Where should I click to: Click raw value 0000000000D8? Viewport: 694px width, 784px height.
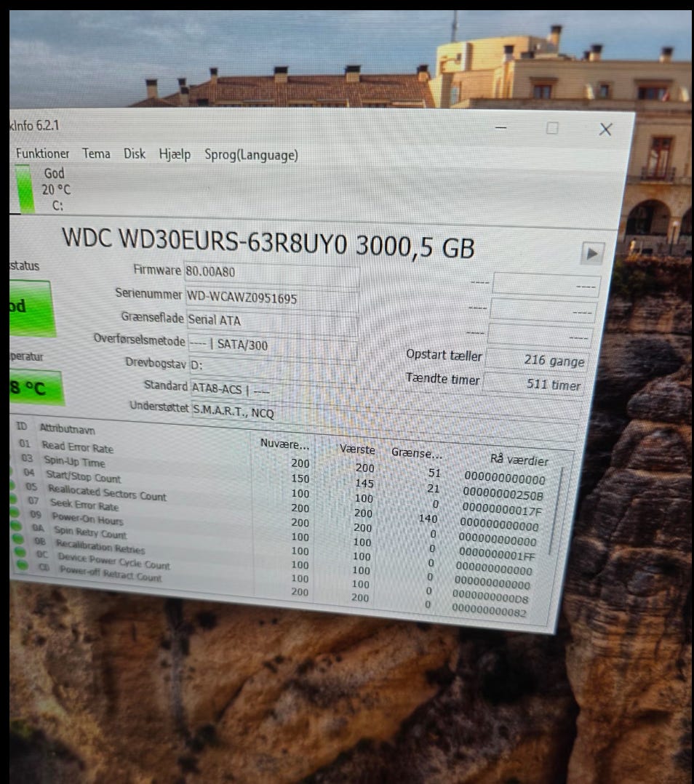[490, 596]
